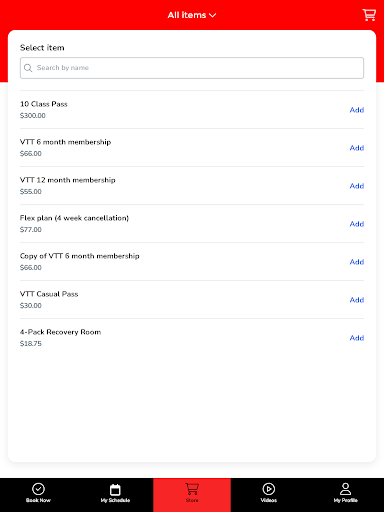
Task: Add the 4-Pack Recovery Room
Action: coord(357,338)
